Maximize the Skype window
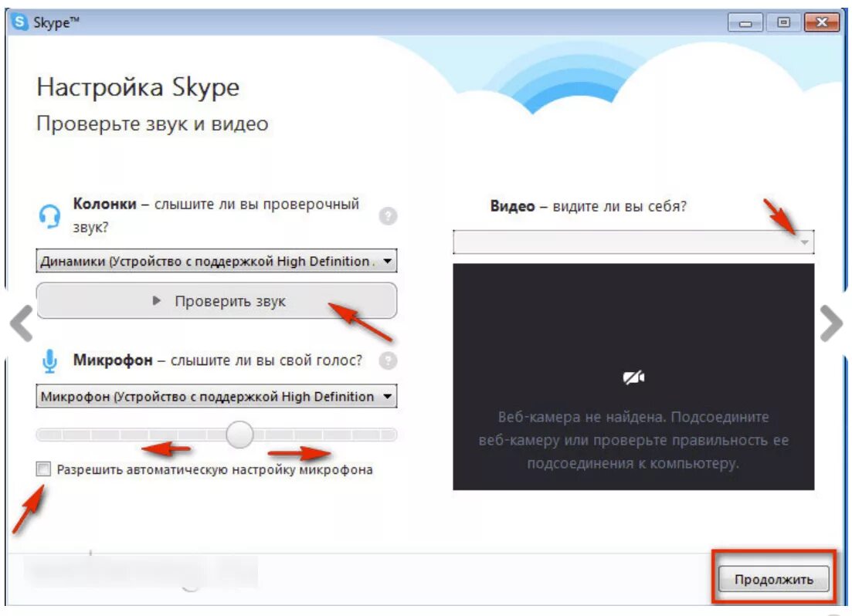The height and width of the screenshot is (616, 852). (783, 23)
